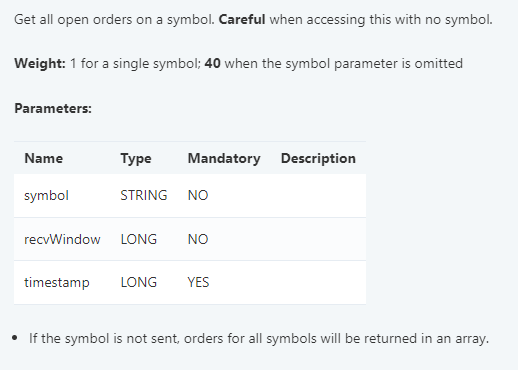Click LONG type in timestamp row
The height and width of the screenshot is (370, 518).
pyautogui.click(x=139, y=283)
